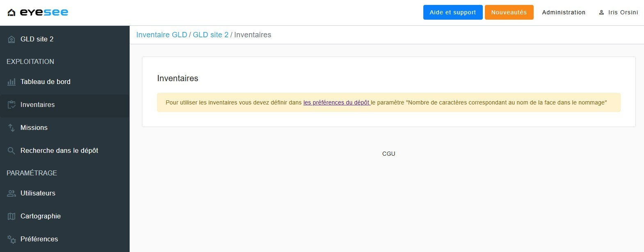This screenshot has width=644, height=252.
Task: Open the Iris Orsini account menu
Action: [x=623, y=12]
